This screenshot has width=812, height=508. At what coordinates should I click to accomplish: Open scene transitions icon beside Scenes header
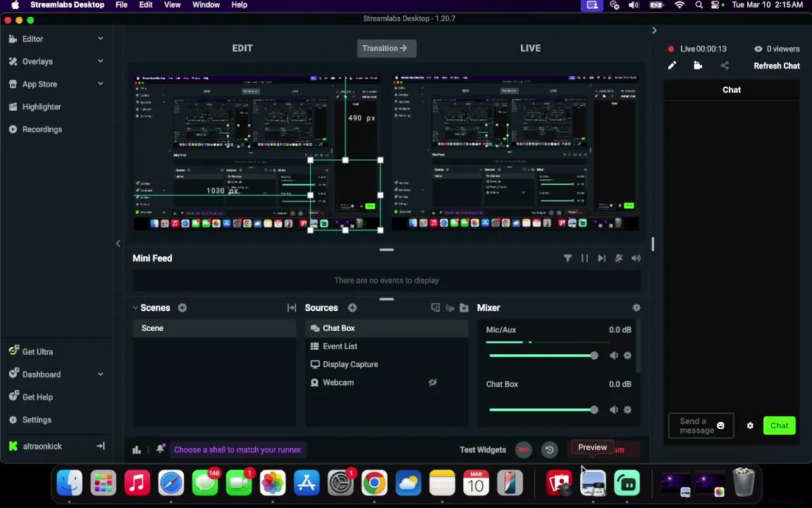pos(292,308)
